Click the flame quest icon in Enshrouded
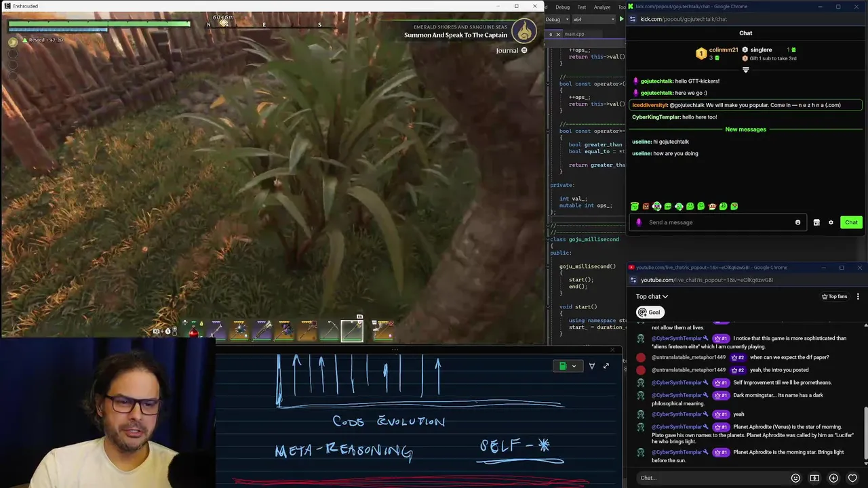The width and height of the screenshot is (868, 488). 524,30
